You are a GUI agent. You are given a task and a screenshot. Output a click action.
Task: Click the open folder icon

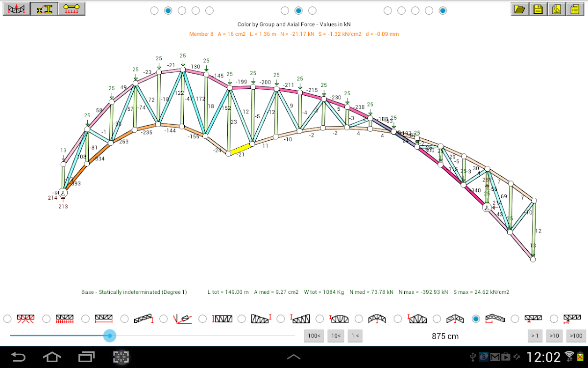[x=520, y=9]
